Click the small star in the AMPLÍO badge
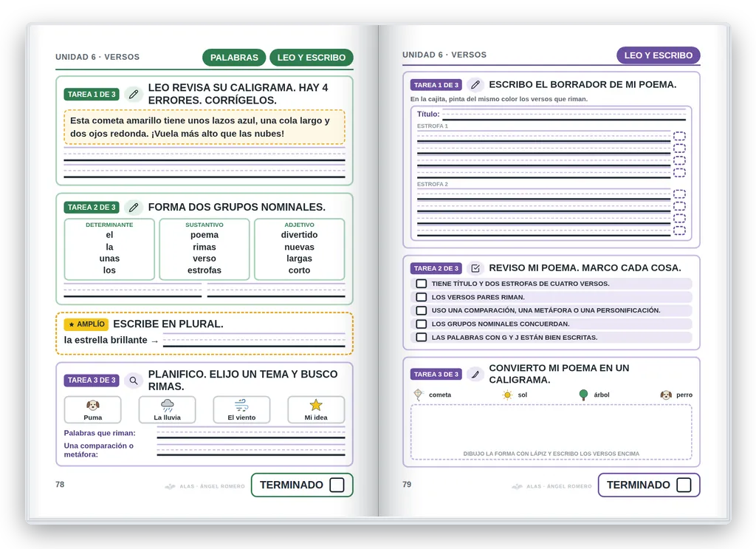Image resolution: width=756 pixels, height=549 pixels. point(72,324)
